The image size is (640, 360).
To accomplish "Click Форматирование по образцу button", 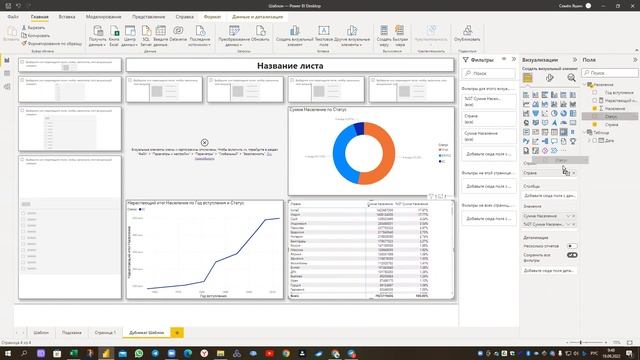I will pyautogui.click(x=52, y=43).
